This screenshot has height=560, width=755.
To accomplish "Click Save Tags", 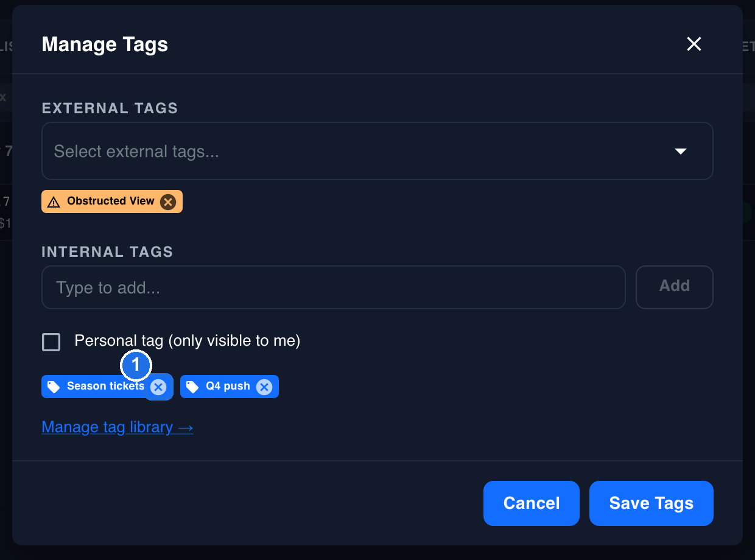I will pos(651,503).
